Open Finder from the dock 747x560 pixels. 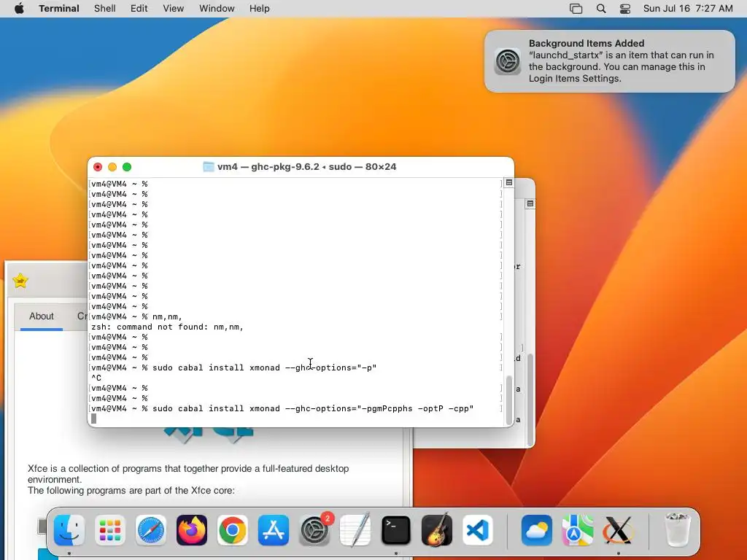pos(69,530)
